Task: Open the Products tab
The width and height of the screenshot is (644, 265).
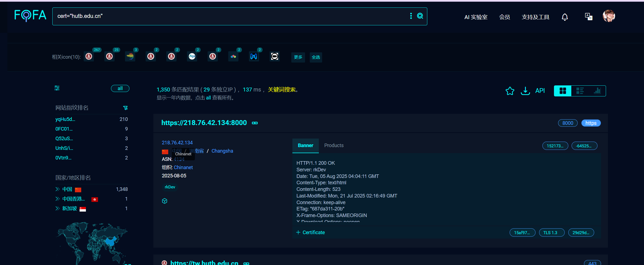Action: 334,145
